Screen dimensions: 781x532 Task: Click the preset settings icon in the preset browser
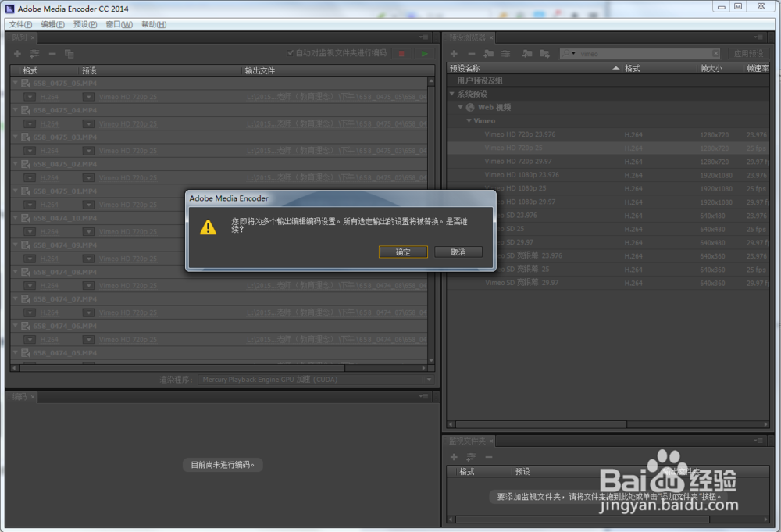pos(505,54)
